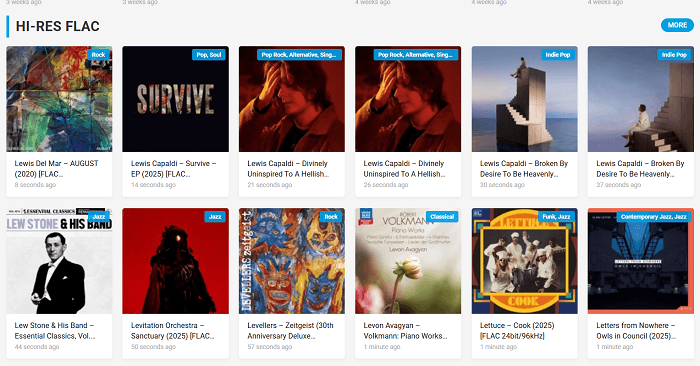Screen dimensions: 700x366
Task: Click the Pop, Soul genre tag
Action: (209, 54)
